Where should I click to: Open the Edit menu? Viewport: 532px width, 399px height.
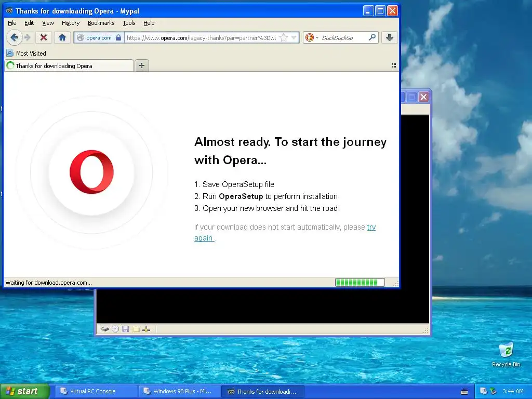(x=29, y=23)
